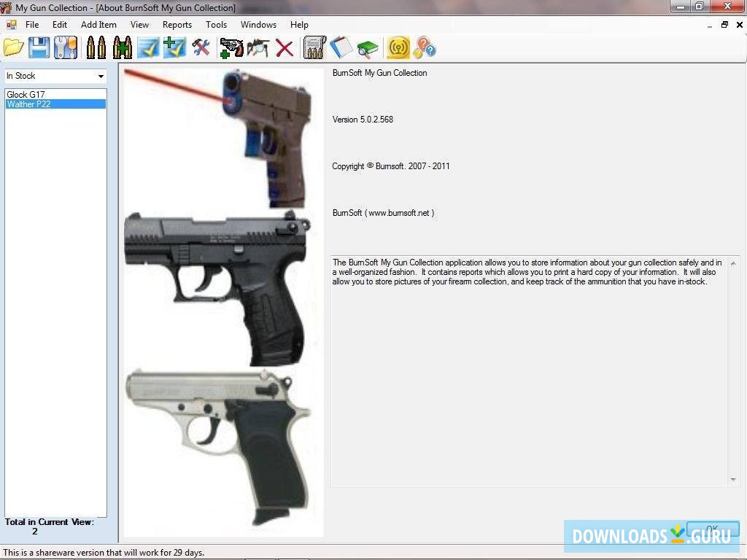
Task: Click the revolver with green plus icon
Action: click(x=231, y=47)
